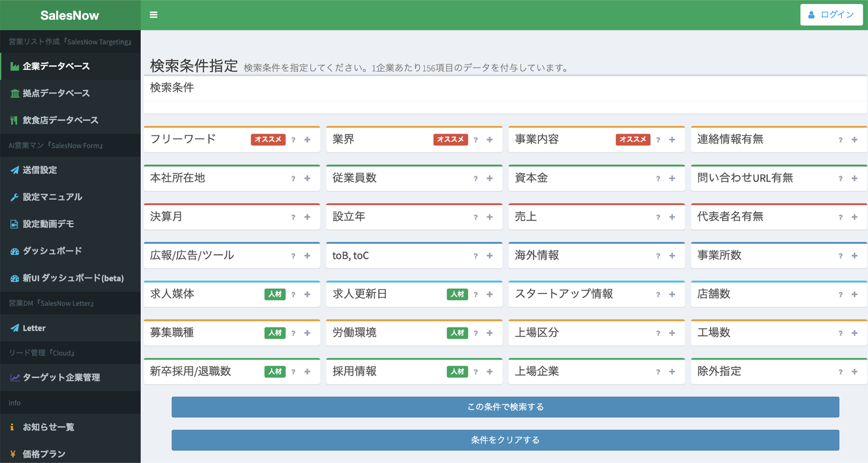Expand the フリーワード condition with its plus button
The image size is (868, 463).
tap(307, 140)
